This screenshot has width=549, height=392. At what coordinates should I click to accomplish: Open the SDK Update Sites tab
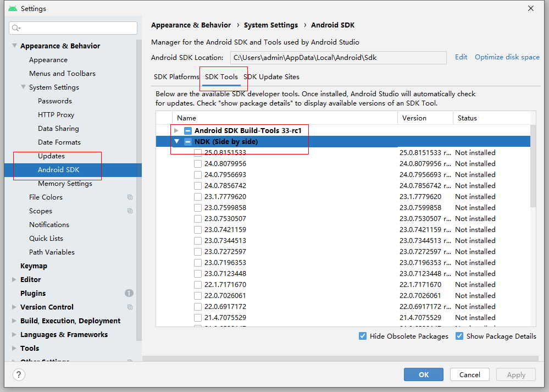pyautogui.click(x=272, y=77)
